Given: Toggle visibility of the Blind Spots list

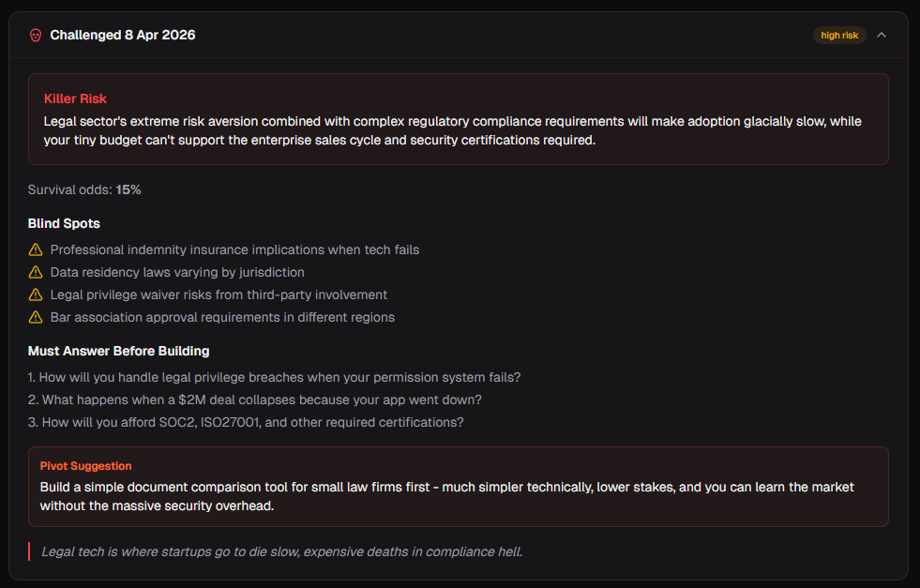Looking at the screenshot, I should coord(64,223).
